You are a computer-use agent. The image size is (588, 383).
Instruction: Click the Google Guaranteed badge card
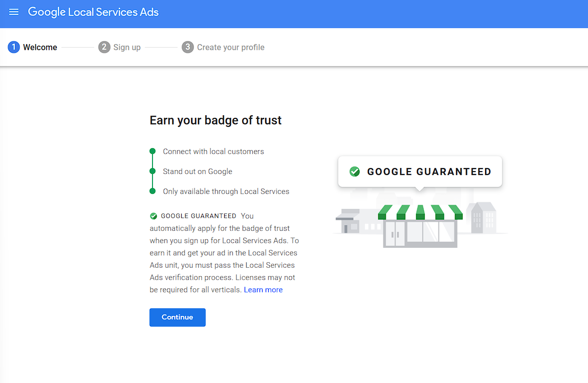[x=420, y=172]
